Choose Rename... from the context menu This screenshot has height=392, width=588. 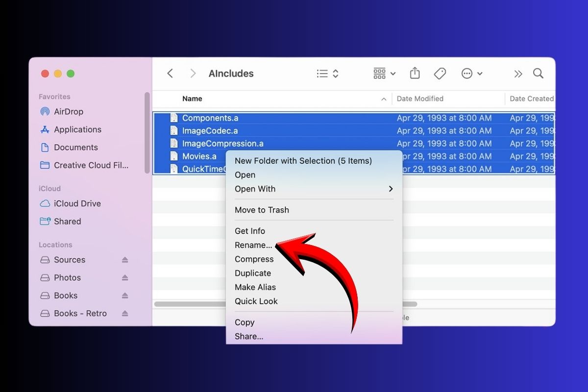(x=253, y=245)
